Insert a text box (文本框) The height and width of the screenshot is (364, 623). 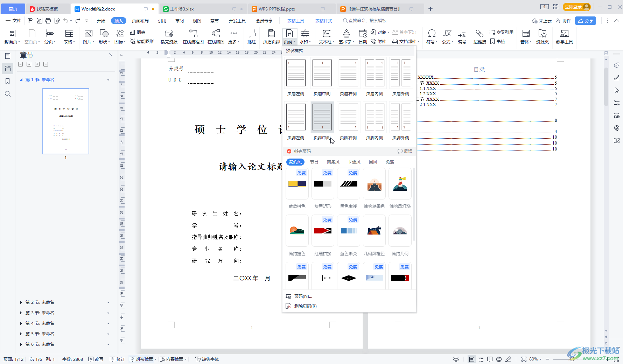[x=327, y=37]
